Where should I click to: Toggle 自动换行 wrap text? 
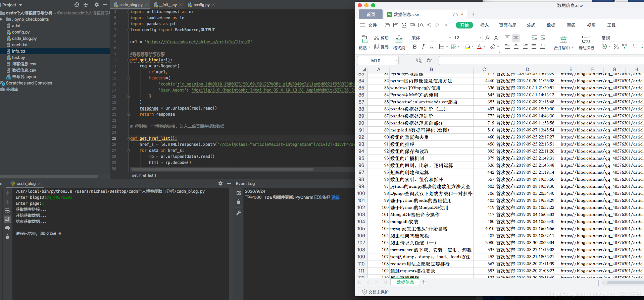[586, 43]
